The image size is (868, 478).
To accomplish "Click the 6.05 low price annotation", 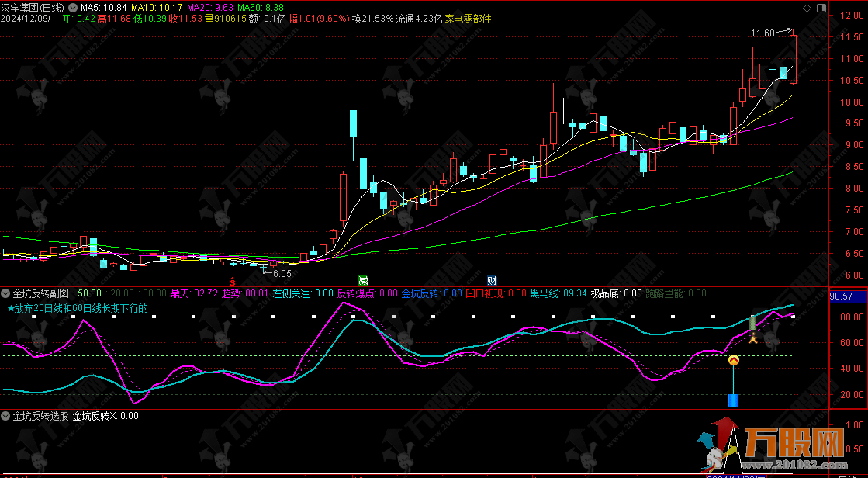I will tap(282, 274).
